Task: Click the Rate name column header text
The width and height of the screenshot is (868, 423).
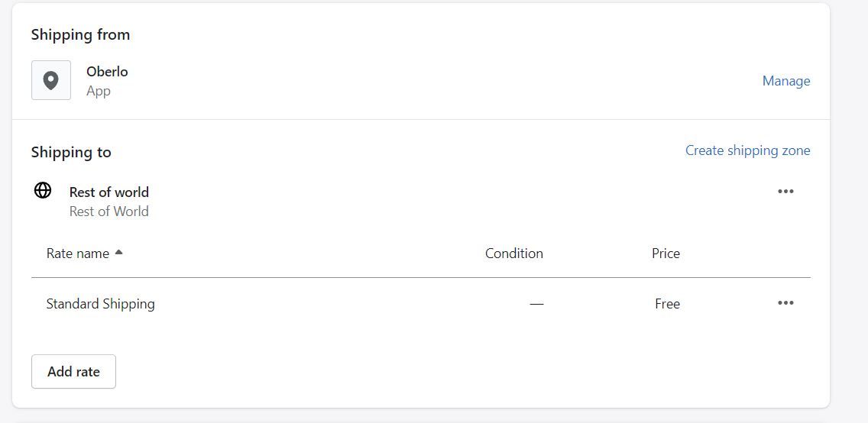Action: (77, 253)
